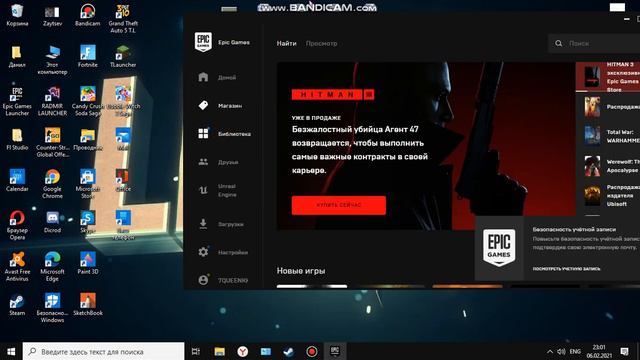Click the HITMAN 3 banner image
This screenshot has width=640, height=360.
click(426, 146)
